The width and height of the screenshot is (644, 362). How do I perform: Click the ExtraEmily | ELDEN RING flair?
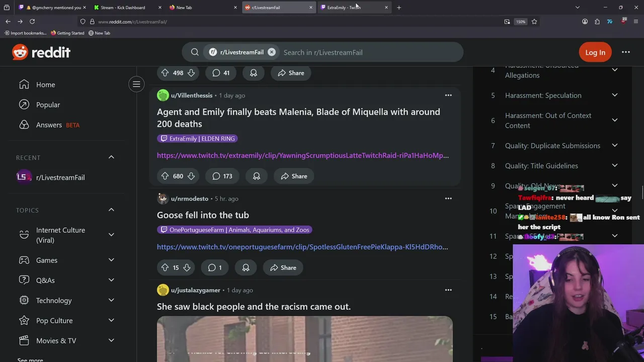[x=197, y=138]
